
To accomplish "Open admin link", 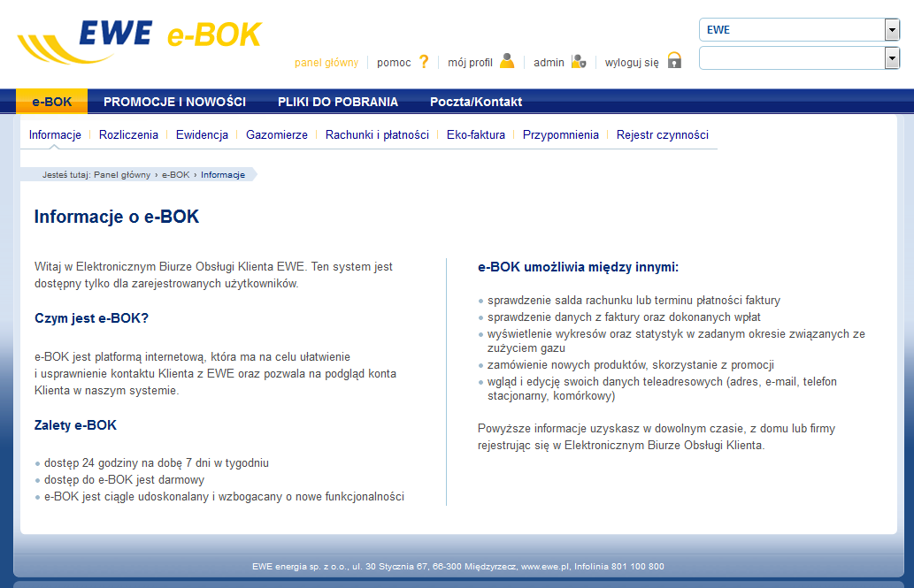I will 549,63.
